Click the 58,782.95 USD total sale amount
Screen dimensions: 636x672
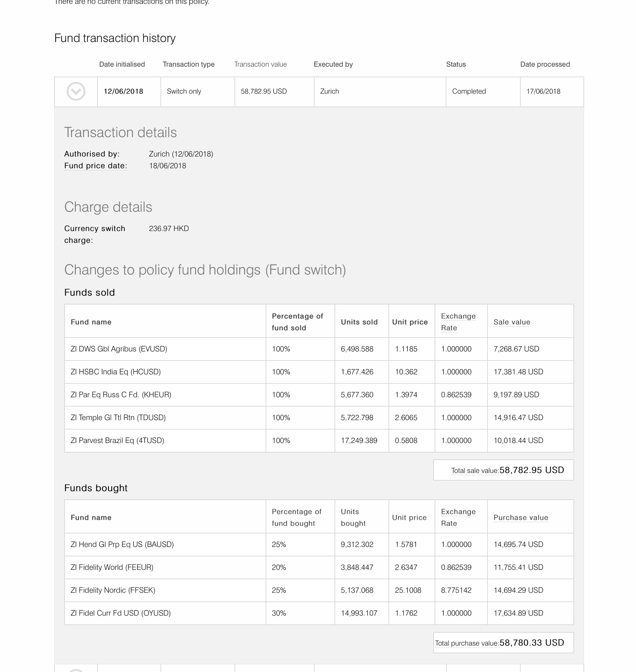click(x=532, y=470)
